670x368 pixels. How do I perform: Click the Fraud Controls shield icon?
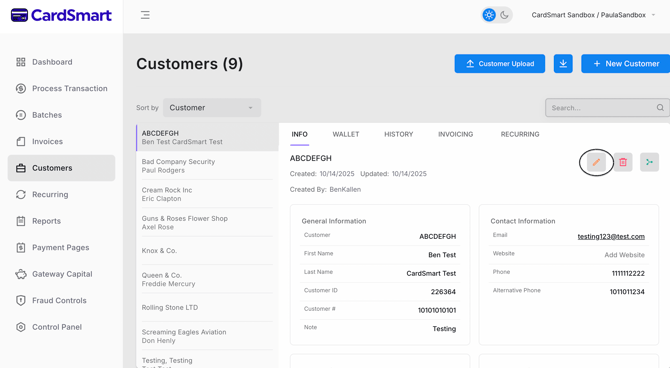click(21, 300)
